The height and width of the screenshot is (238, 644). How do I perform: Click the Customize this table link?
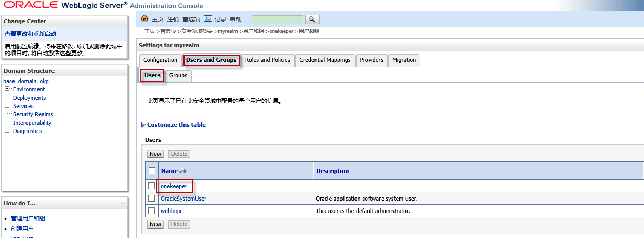point(176,125)
